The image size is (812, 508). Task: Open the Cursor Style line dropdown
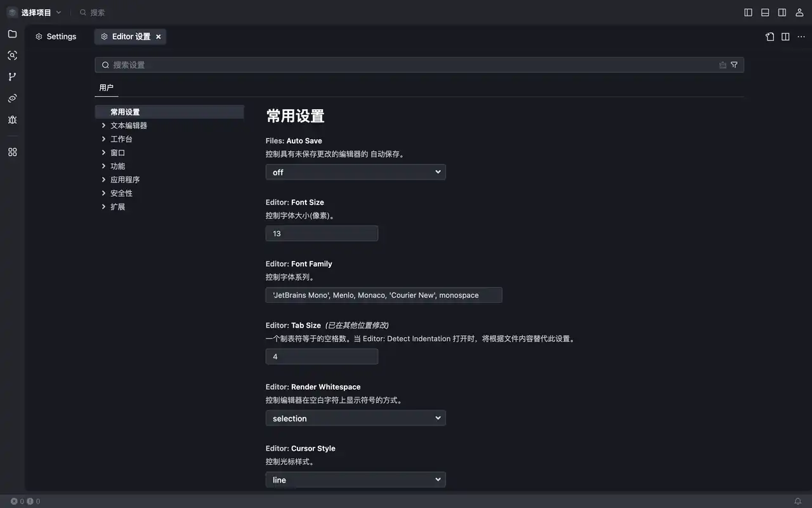tap(355, 480)
